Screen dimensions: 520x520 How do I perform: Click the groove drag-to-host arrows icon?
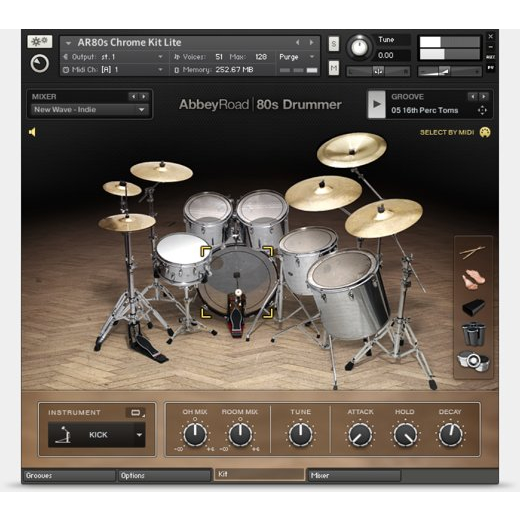pos(482,110)
